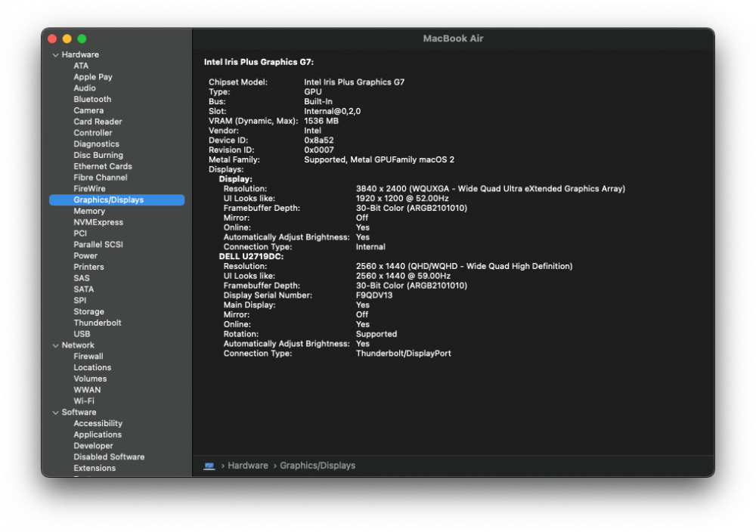Image resolution: width=756 pixels, height=532 pixels.
Task: Select FireWire in the sidebar
Action: coord(90,189)
